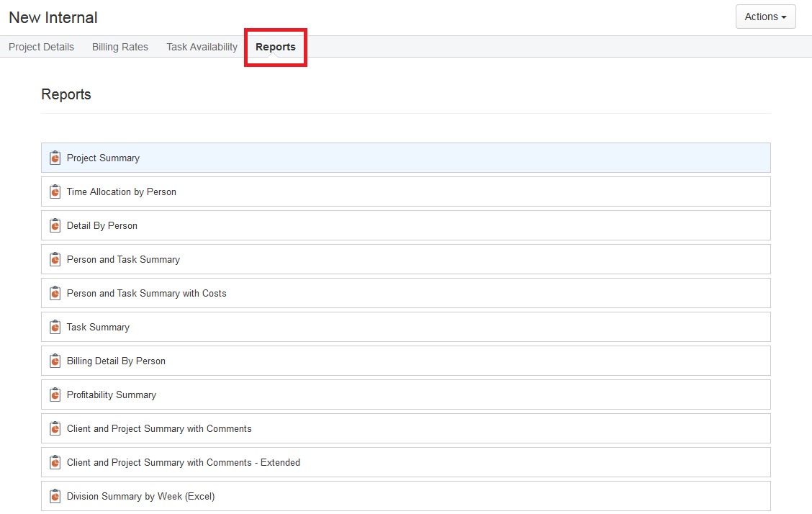812x514 pixels.
Task: Open the Billing Rates tab
Action: pos(119,46)
